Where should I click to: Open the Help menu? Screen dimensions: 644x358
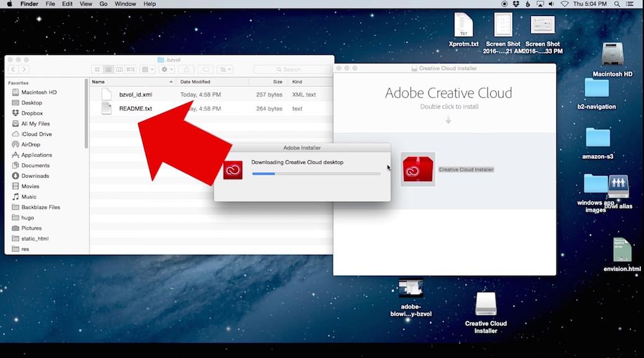(150, 4)
